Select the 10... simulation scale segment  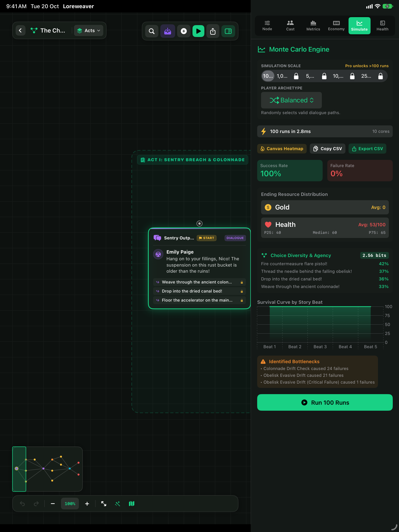268,76
